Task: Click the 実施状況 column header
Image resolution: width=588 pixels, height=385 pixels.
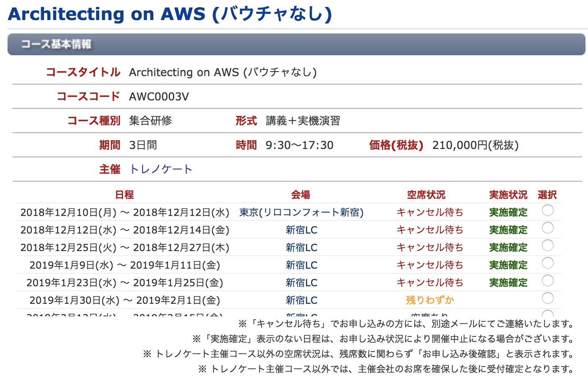Action: click(x=508, y=195)
